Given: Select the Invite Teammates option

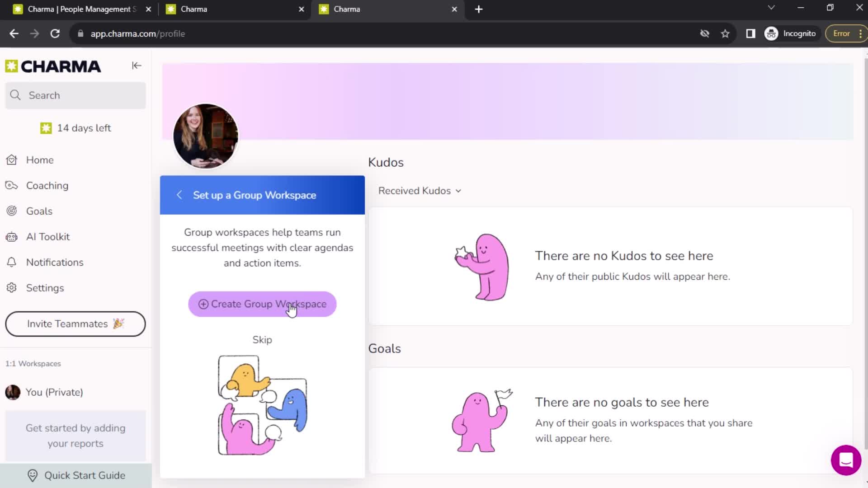Looking at the screenshot, I should [75, 324].
